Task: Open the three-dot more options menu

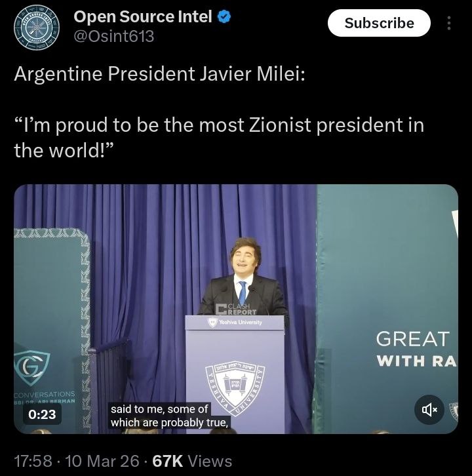Action: pos(449,23)
